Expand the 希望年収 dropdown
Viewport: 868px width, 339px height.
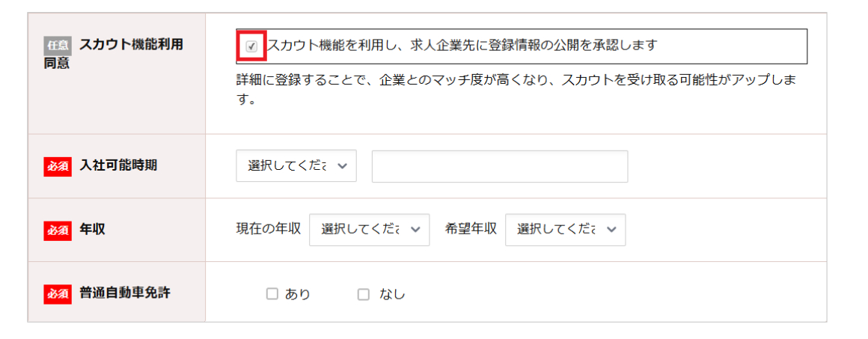click(565, 230)
